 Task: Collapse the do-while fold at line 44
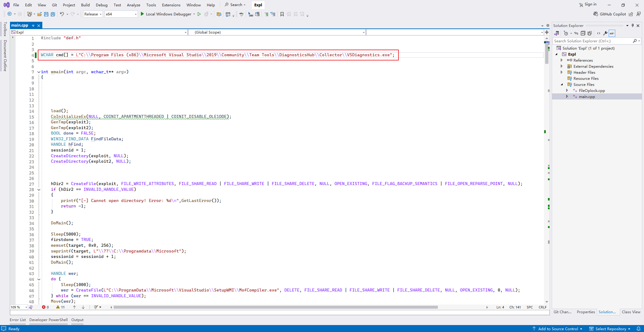click(39, 279)
